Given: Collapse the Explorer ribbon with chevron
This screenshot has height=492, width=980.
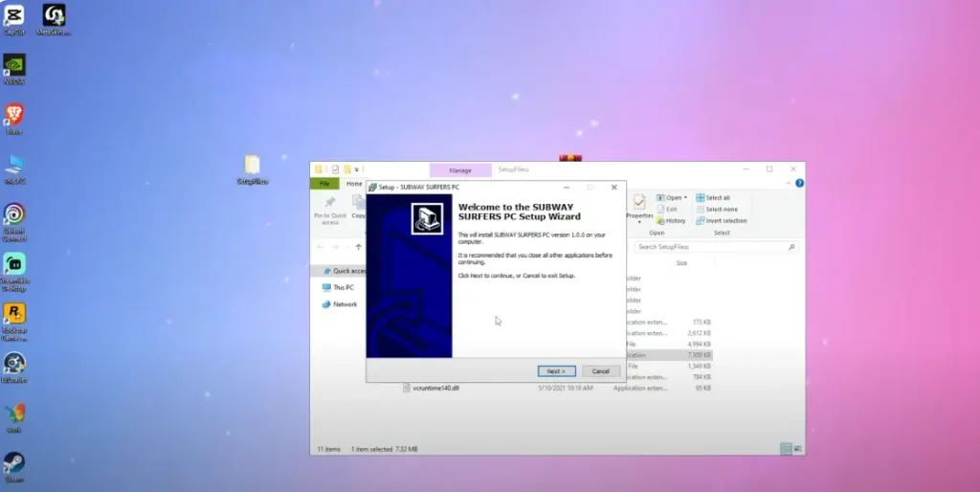Looking at the screenshot, I should 789,183.
